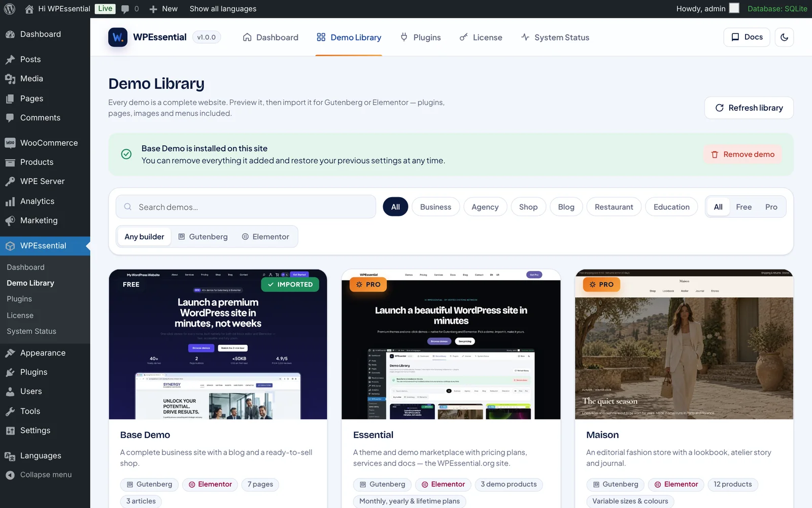Filter demos by Shop category

(528, 207)
